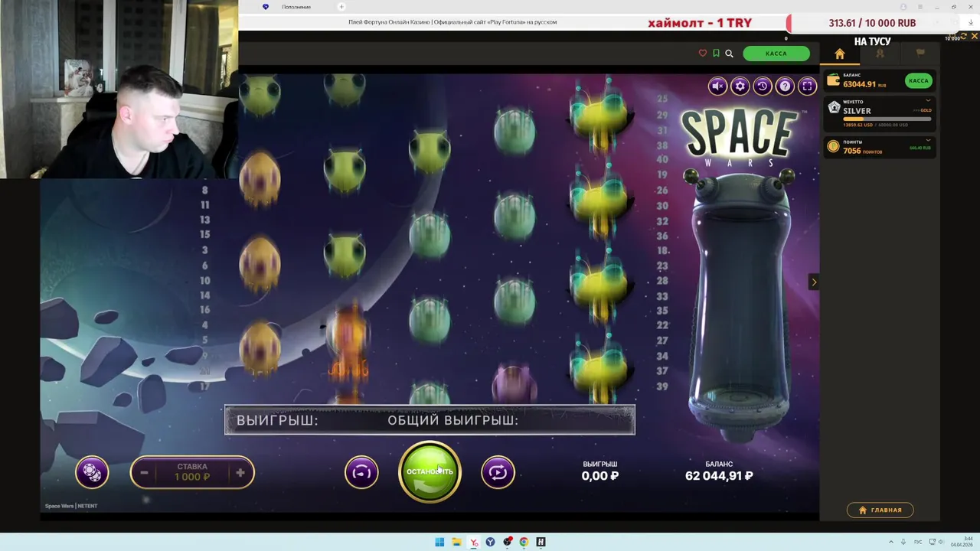Open the game help question mark
980x551 pixels.
(x=785, y=86)
